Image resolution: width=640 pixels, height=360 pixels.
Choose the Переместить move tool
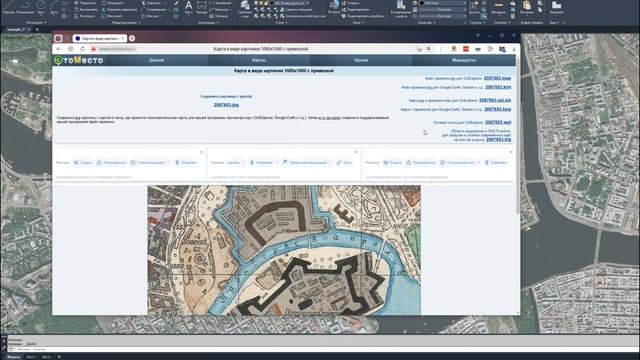(x=85, y=3)
